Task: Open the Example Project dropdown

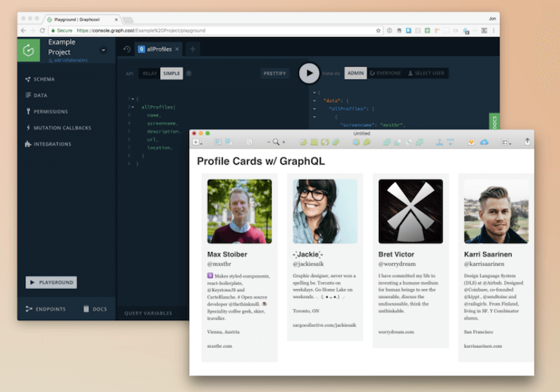Action: [103, 50]
